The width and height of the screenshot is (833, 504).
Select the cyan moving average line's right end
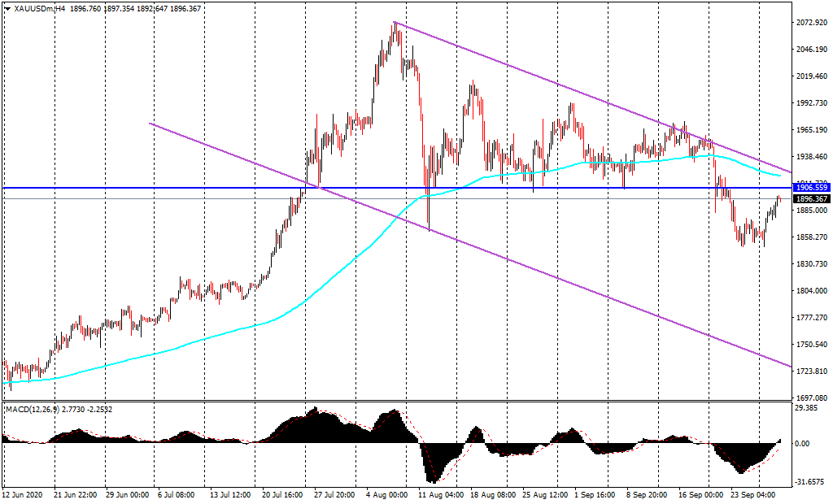click(x=781, y=175)
